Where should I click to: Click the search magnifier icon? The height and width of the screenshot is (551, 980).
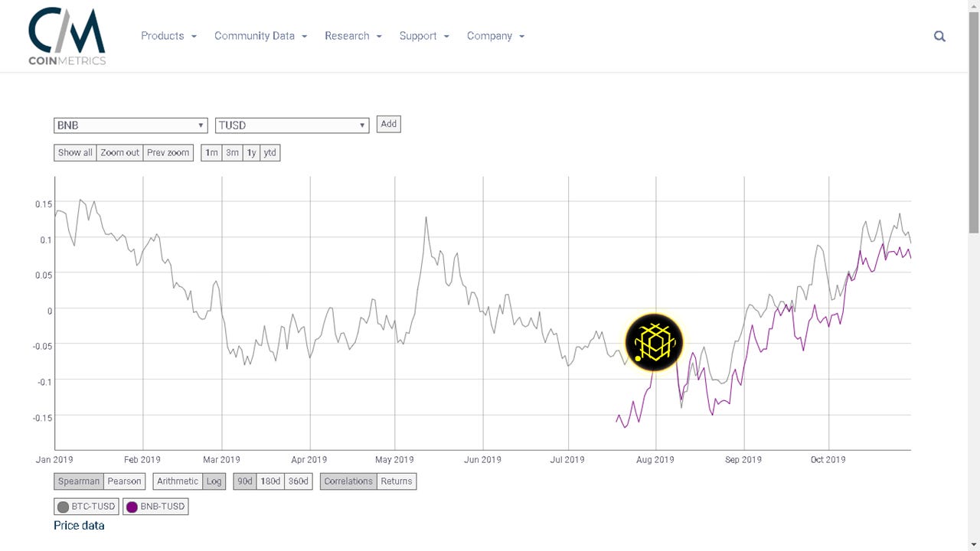tap(939, 36)
